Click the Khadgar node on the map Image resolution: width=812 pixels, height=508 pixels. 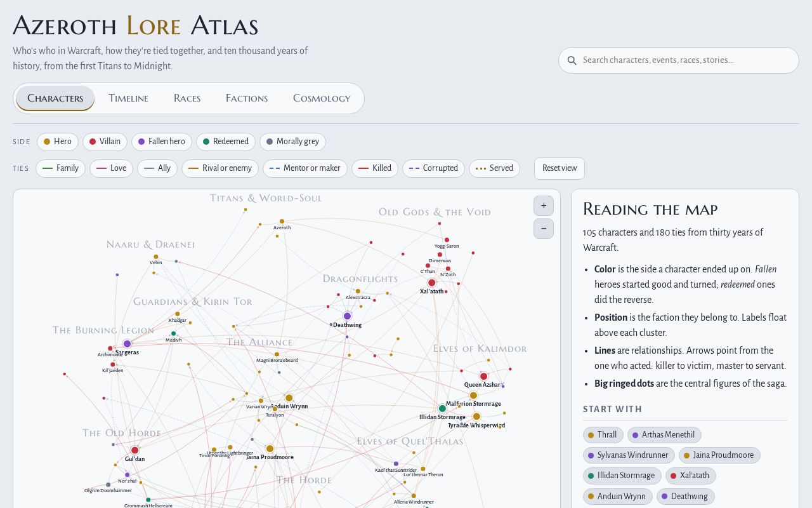178,314
